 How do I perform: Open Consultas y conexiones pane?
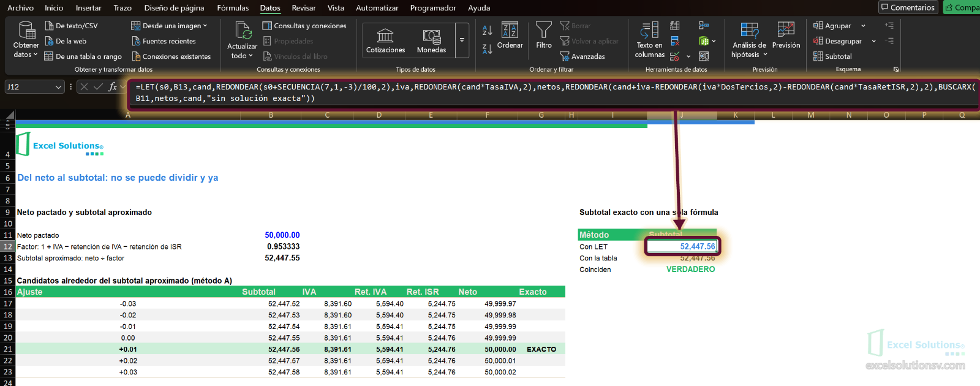coord(304,26)
